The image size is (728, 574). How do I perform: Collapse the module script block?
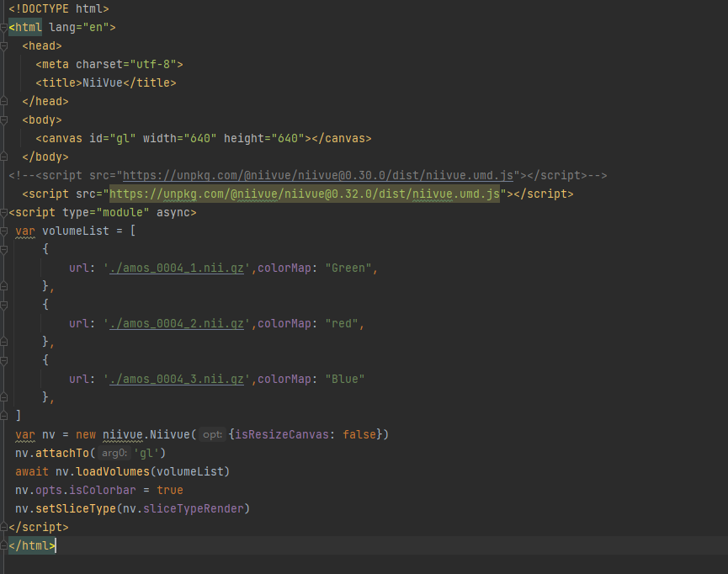tap(4, 212)
